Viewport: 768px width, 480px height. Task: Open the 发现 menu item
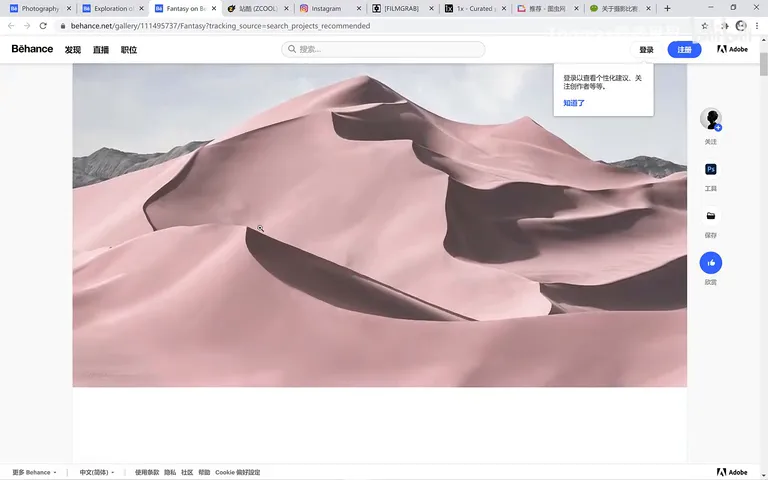pyautogui.click(x=72, y=49)
